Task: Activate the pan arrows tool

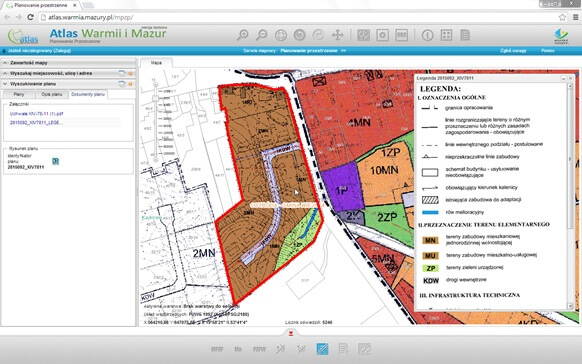Action: pyautogui.click(x=337, y=35)
